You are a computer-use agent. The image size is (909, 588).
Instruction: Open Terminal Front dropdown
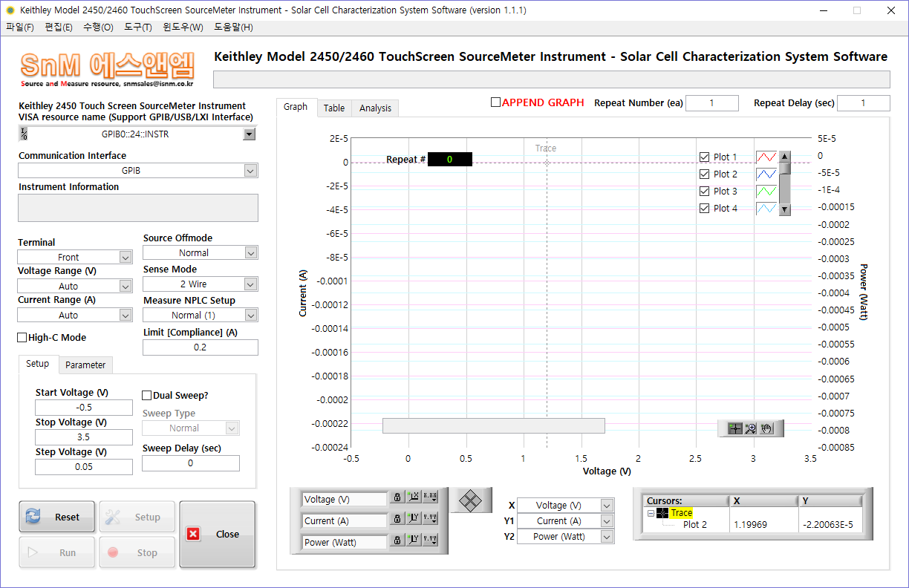point(126,257)
